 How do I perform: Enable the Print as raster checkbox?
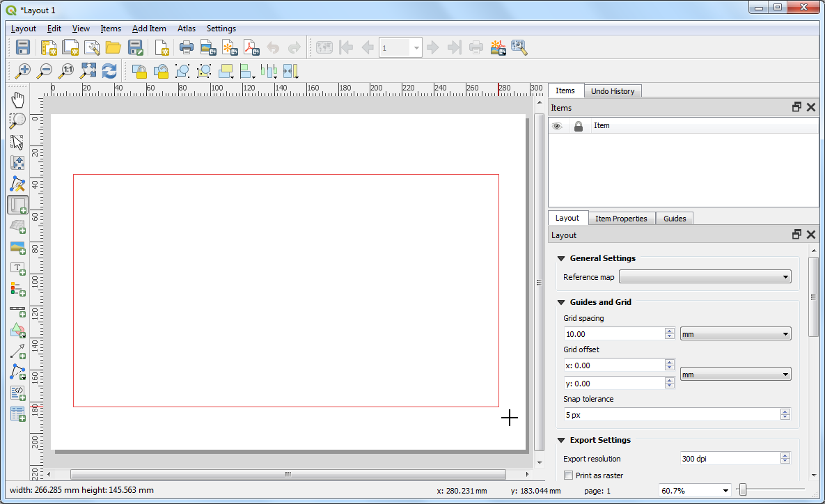click(569, 475)
